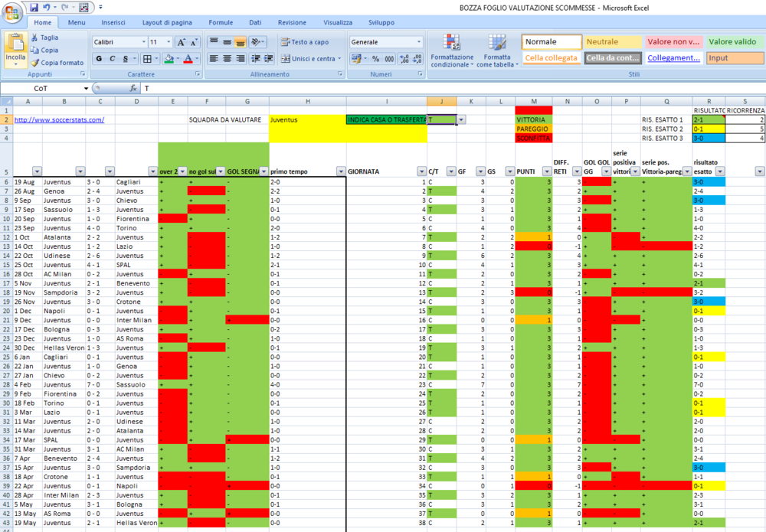Open the Name Box CoT dropdown
This screenshot has width=766, height=532.
click(x=86, y=88)
